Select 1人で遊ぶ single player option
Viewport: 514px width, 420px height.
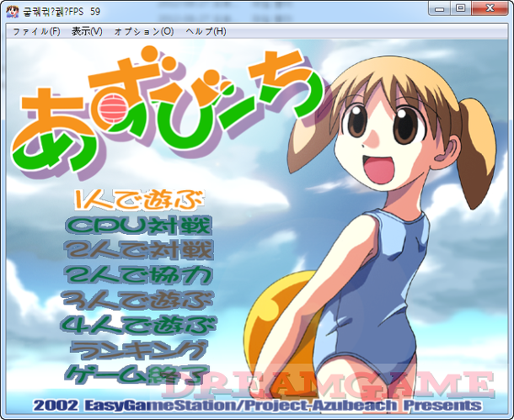pos(140,200)
